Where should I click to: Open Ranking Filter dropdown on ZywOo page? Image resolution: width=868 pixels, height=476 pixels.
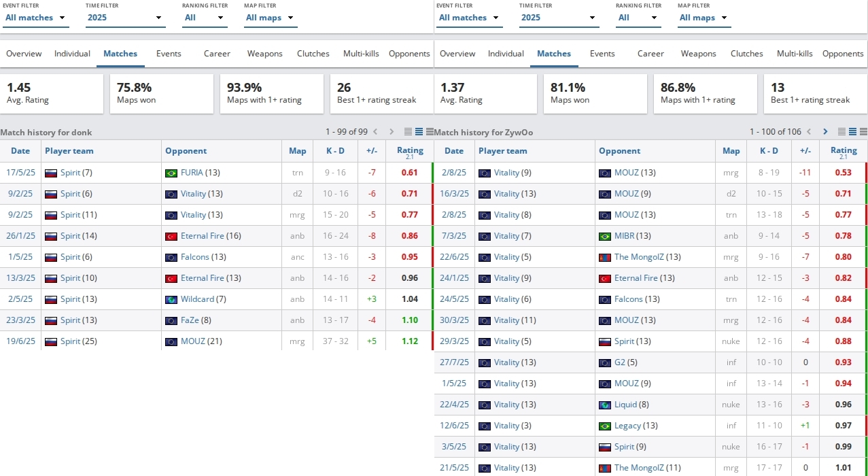tap(638, 18)
